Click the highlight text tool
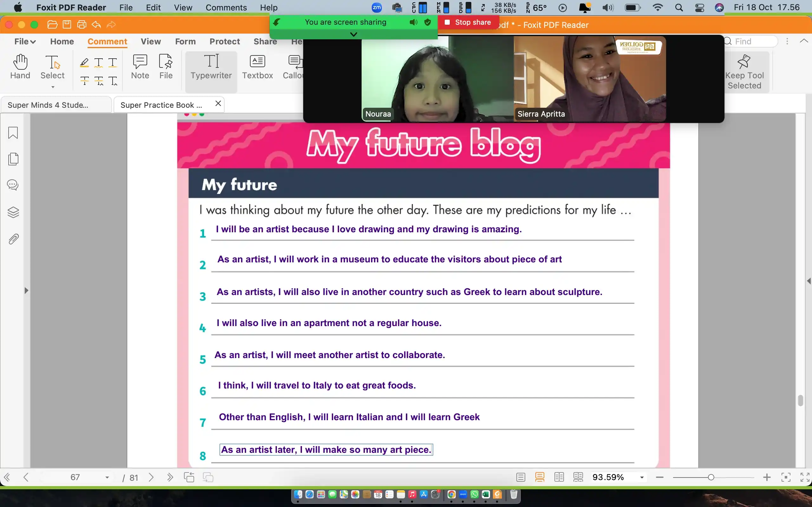 pyautogui.click(x=84, y=62)
